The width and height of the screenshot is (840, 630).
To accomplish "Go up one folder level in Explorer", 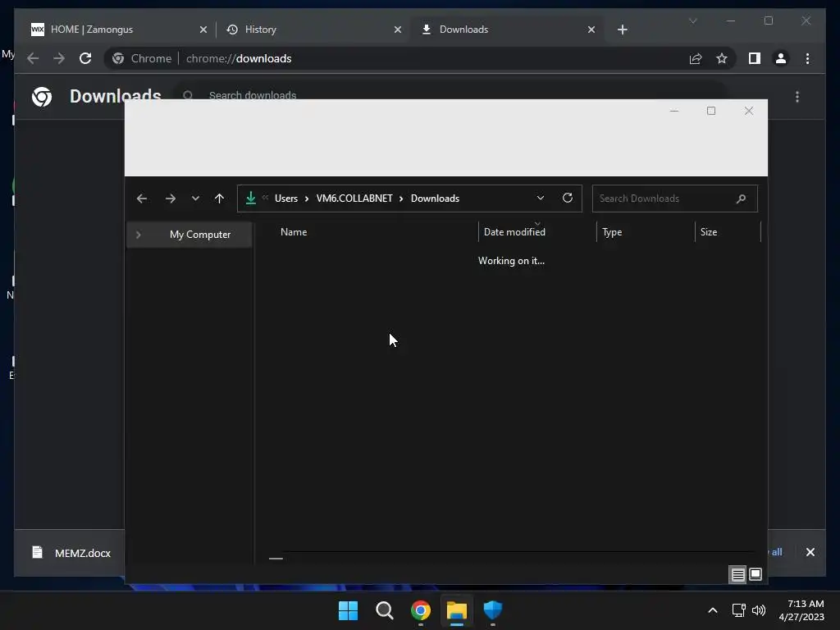I will coord(219,199).
